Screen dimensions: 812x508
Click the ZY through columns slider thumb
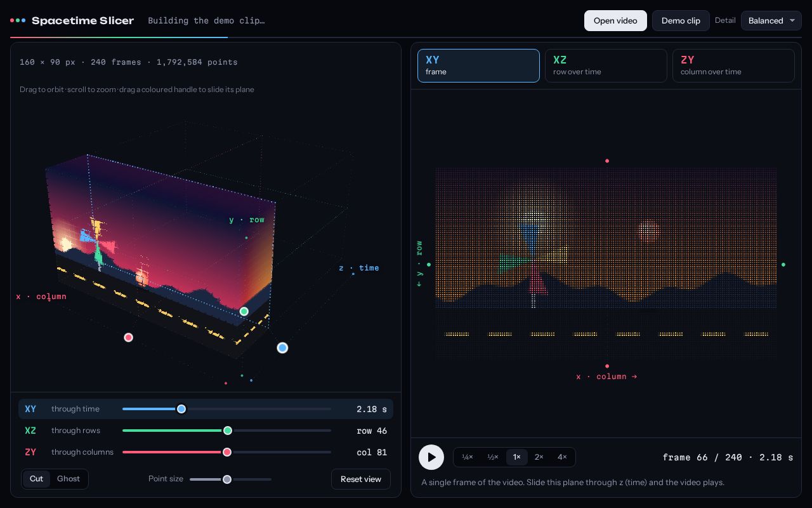click(227, 452)
